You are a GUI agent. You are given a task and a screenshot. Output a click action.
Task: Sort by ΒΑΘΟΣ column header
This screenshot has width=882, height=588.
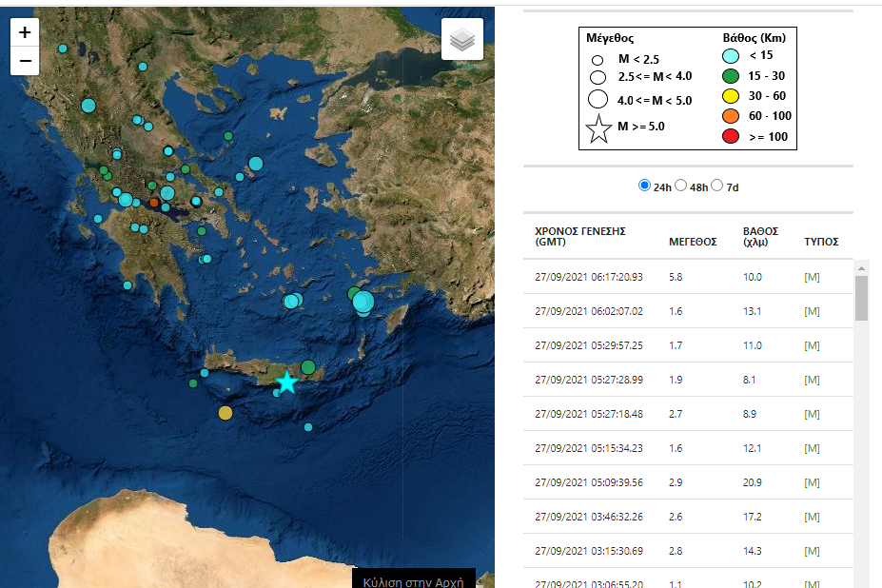[x=760, y=236]
